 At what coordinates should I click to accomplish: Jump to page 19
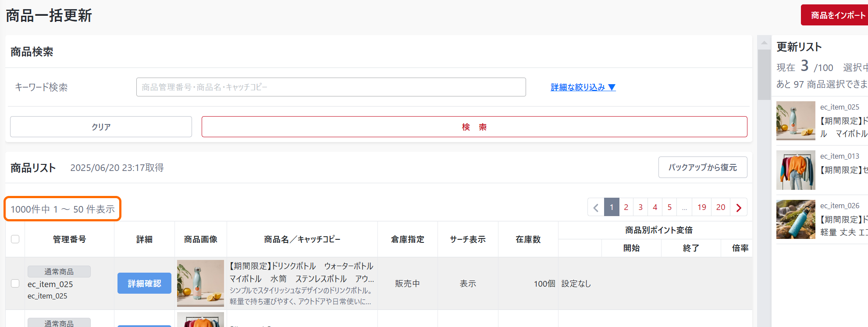tap(702, 207)
